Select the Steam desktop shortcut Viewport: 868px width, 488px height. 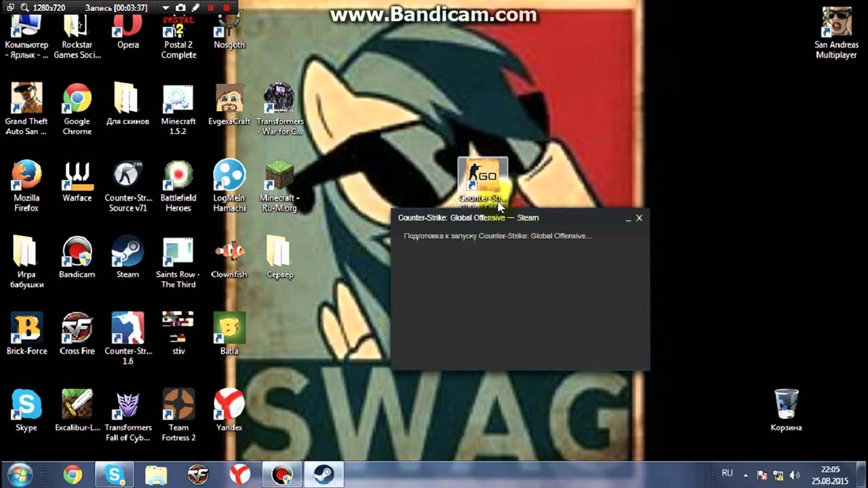[127, 258]
